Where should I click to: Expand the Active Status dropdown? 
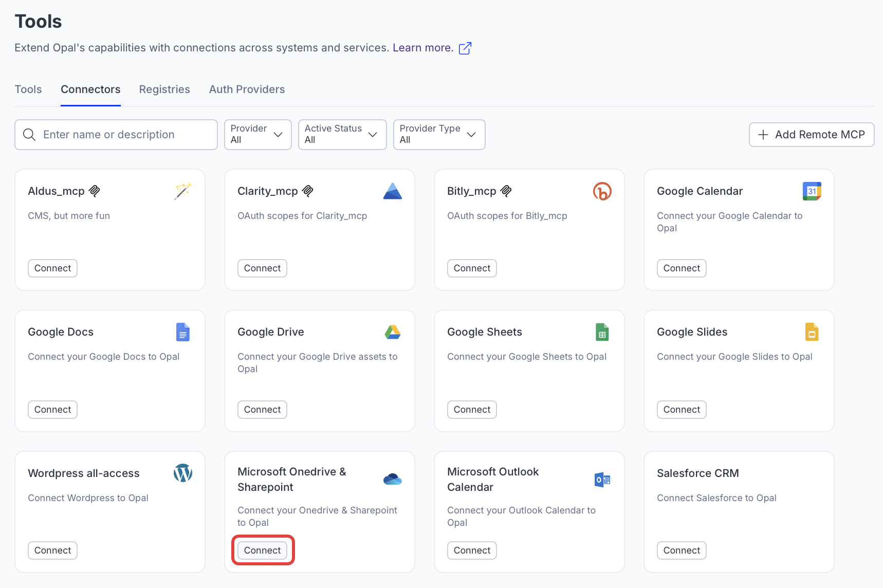coord(342,135)
